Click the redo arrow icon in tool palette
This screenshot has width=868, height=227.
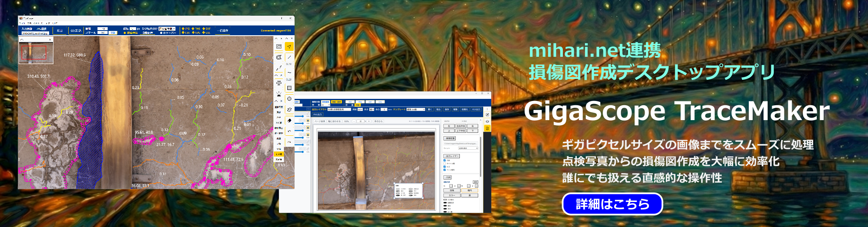[x=289, y=142]
